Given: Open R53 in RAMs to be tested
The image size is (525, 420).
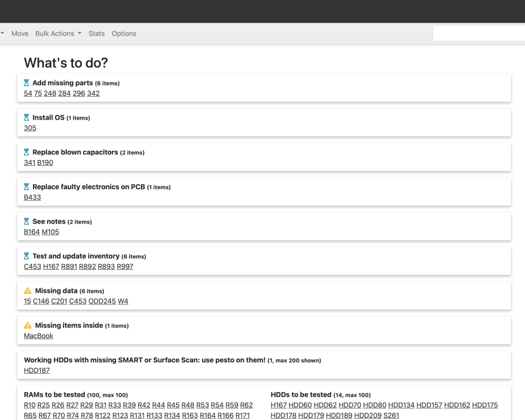Looking at the screenshot, I should click(203, 405).
